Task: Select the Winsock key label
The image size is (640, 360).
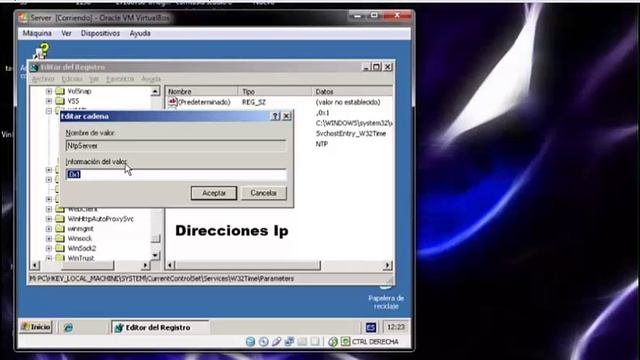Action: pyautogui.click(x=80, y=238)
